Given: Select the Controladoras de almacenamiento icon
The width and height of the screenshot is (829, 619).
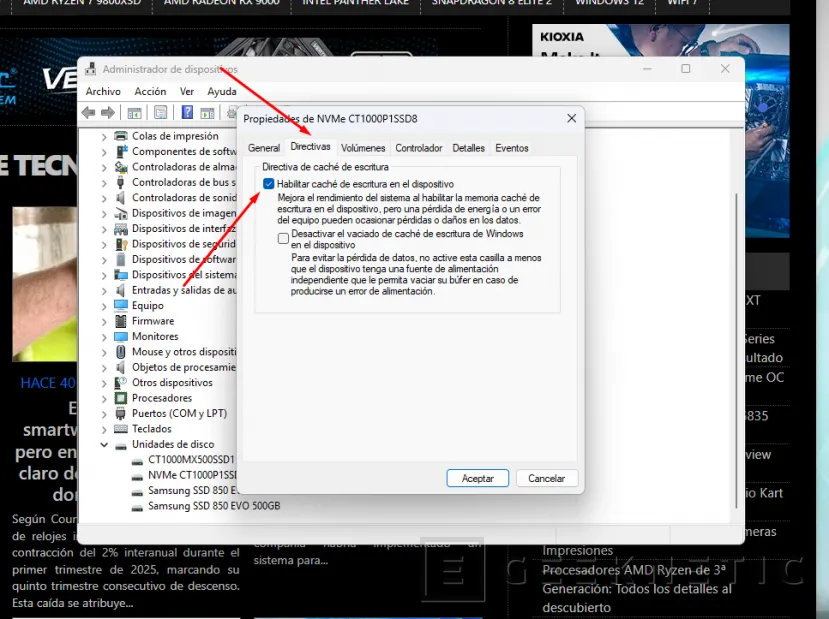Looking at the screenshot, I should (x=121, y=167).
